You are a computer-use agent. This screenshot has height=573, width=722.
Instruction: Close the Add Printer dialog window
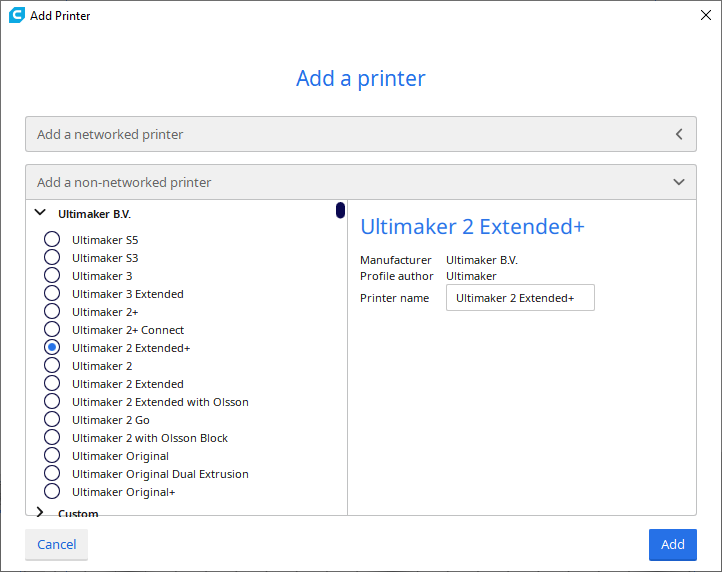click(704, 15)
